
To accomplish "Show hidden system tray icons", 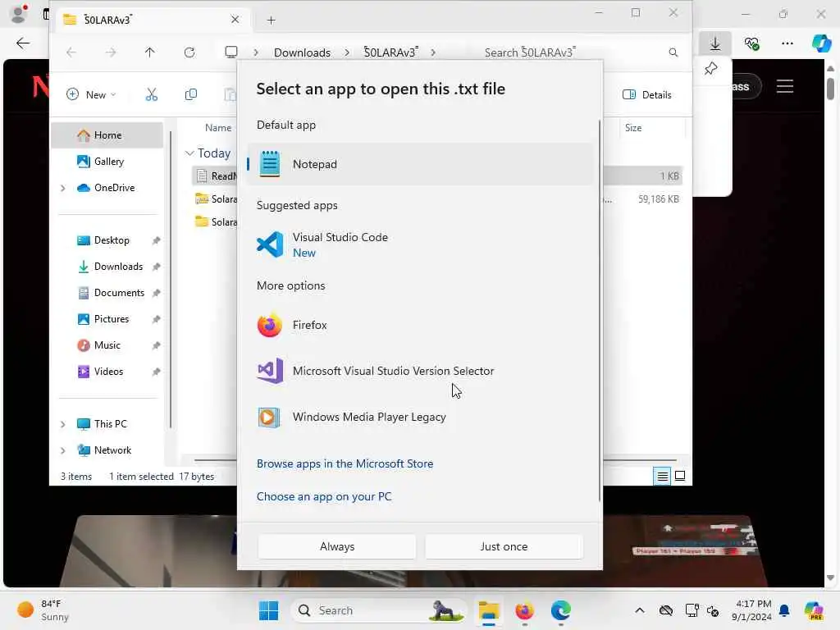I will point(640,610).
